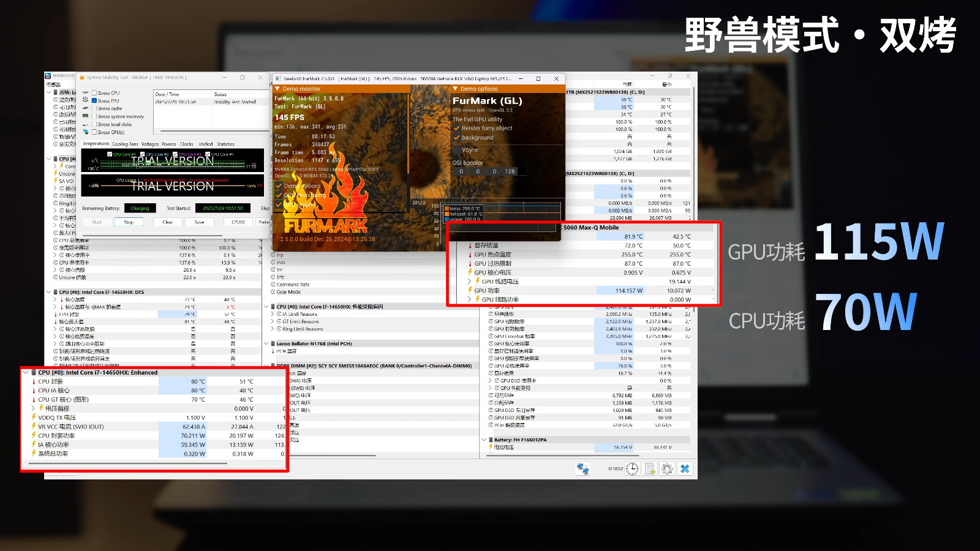Click lightning icon on CPU 封装功率 row
Image resolution: width=980 pixels, height=551 pixels.
click(34, 436)
